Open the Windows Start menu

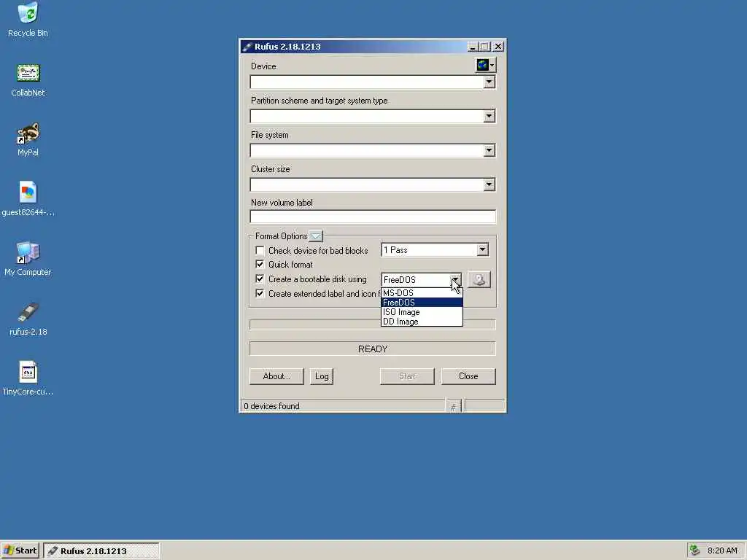[x=20, y=551]
